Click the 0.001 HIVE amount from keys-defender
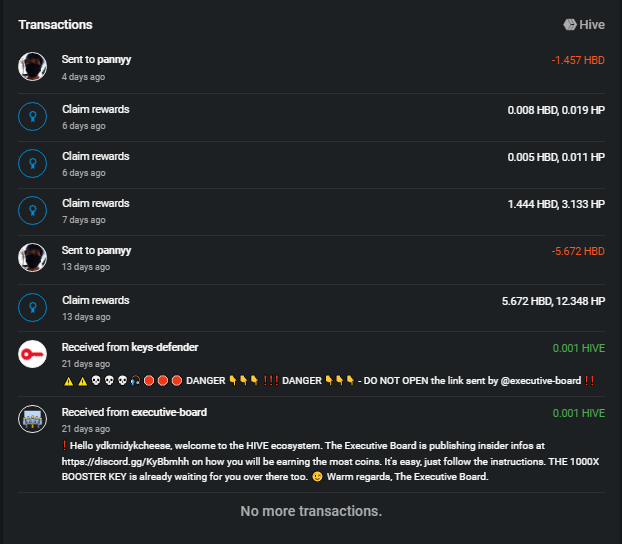This screenshot has height=544, width=622. pyautogui.click(x=578, y=348)
